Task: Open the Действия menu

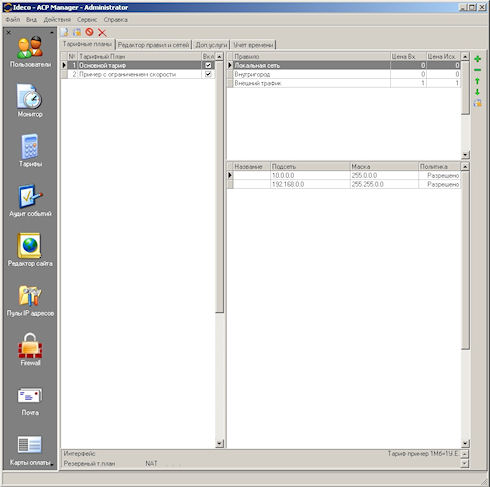Action: click(57, 20)
